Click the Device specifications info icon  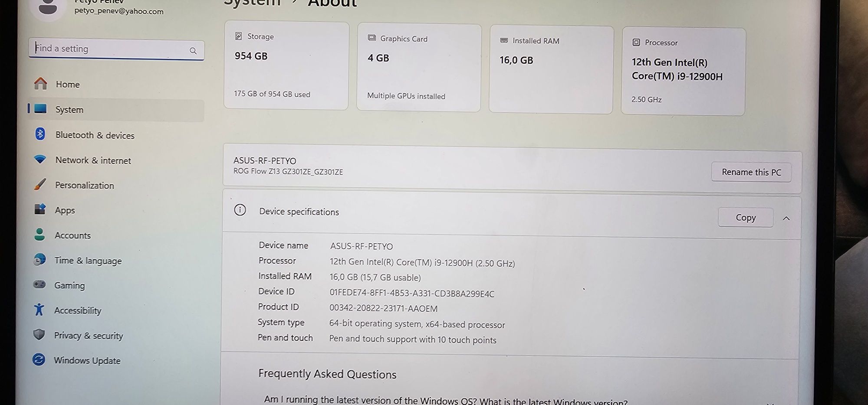click(240, 210)
